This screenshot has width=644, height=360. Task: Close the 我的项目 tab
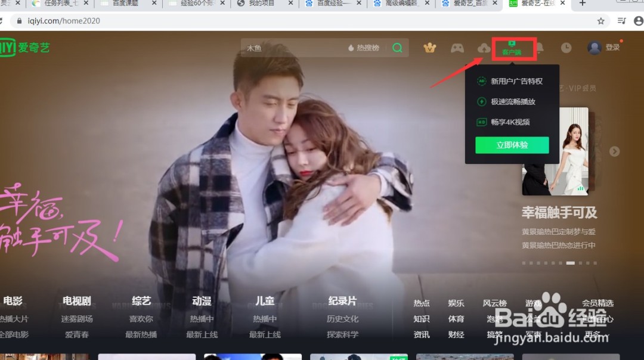[290, 3]
